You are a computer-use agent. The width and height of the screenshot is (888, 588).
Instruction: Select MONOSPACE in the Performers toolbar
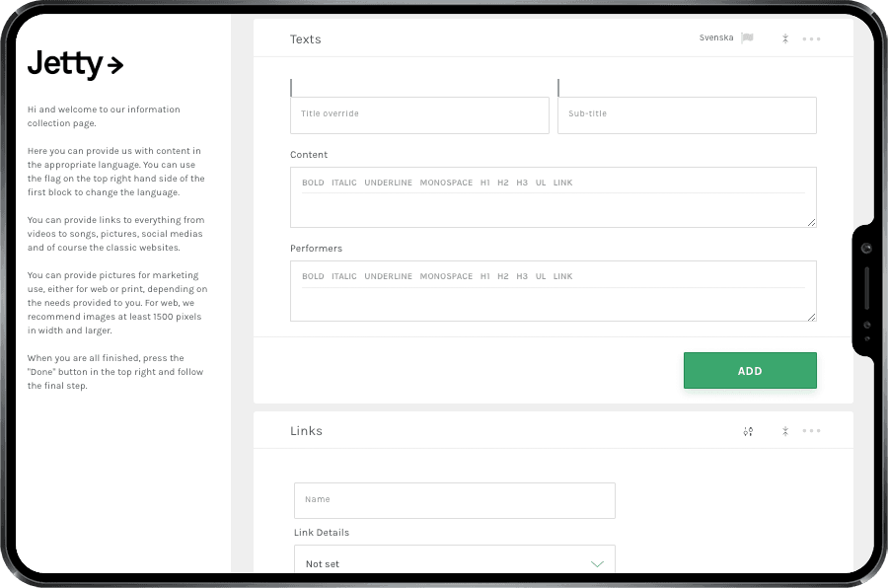click(x=446, y=276)
